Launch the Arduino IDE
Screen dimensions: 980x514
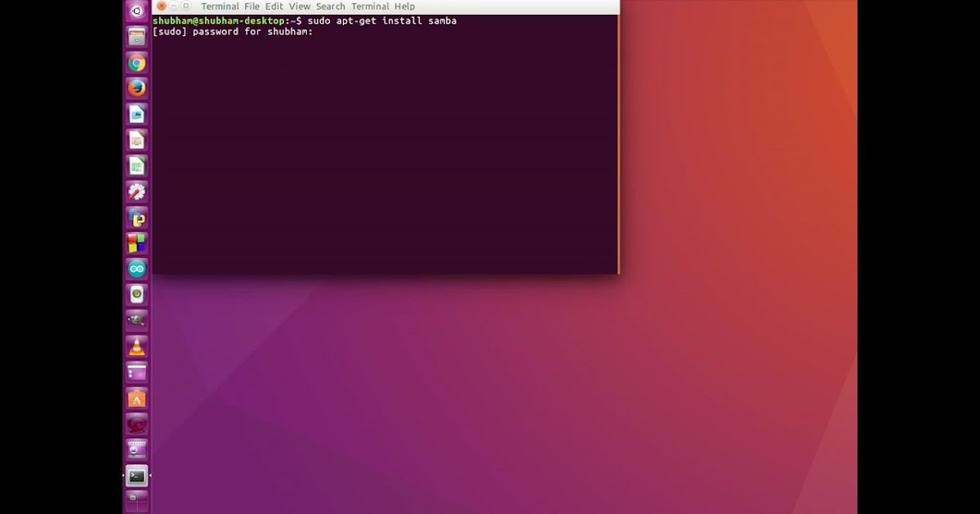coord(136,268)
